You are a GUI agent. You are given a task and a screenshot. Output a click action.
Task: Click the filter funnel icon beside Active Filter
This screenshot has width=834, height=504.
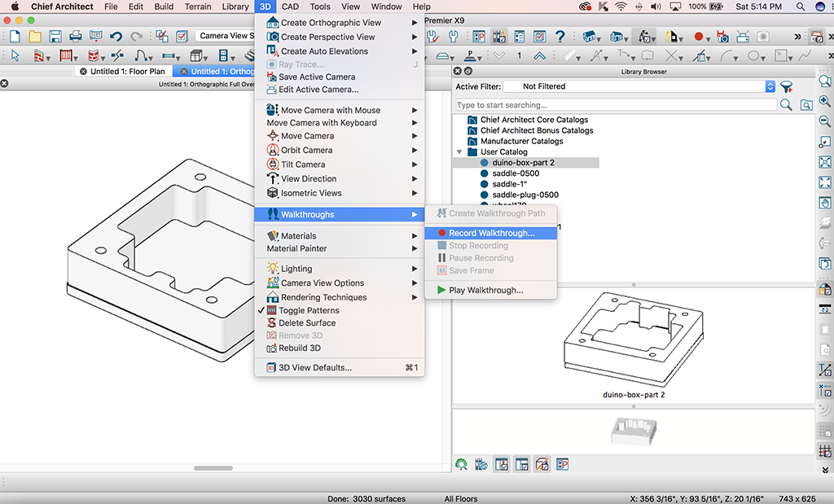click(787, 86)
